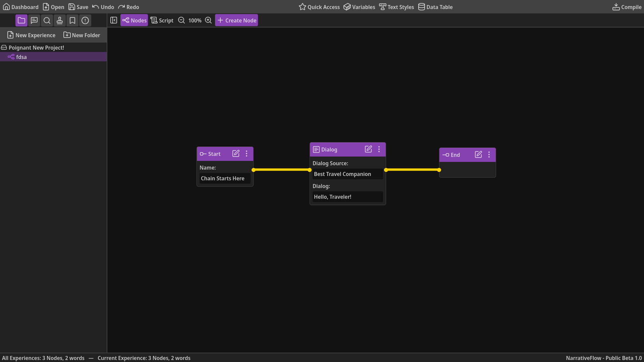Open the Dialog node three-dot menu
Viewport: 644px width, 362px height.
point(379,149)
